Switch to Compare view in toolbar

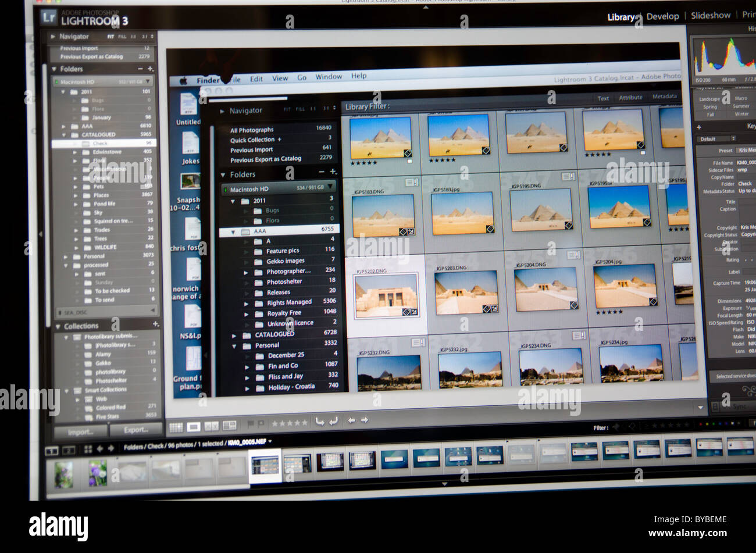[x=212, y=427]
